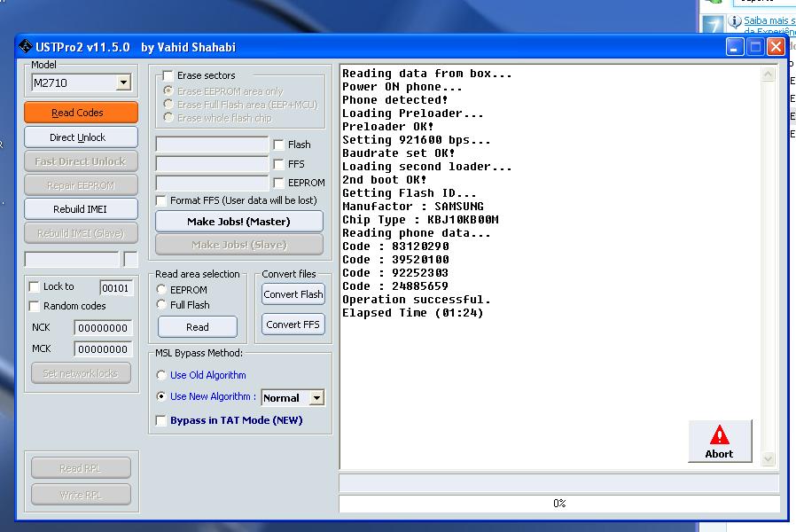The height and width of the screenshot is (532, 796).
Task: Click the Rebuild IMEI button
Action: (x=81, y=209)
